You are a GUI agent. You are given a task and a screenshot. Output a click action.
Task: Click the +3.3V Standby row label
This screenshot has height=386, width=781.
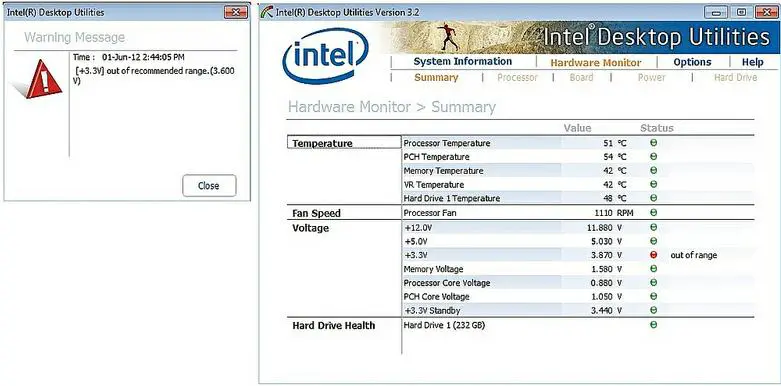[432, 311]
